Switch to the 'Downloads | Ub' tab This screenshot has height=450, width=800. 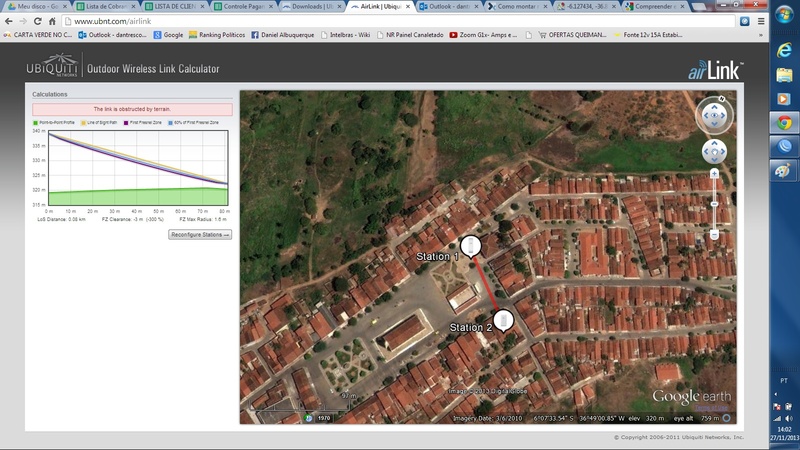coord(311,7)
